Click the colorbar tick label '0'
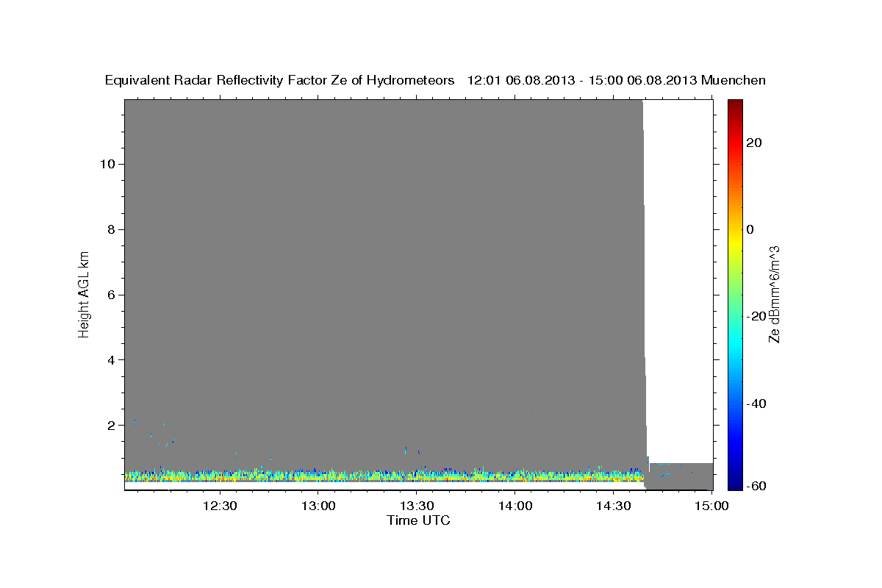The height and width of the screenshot is (588, 882). click(x=750, y=229)
